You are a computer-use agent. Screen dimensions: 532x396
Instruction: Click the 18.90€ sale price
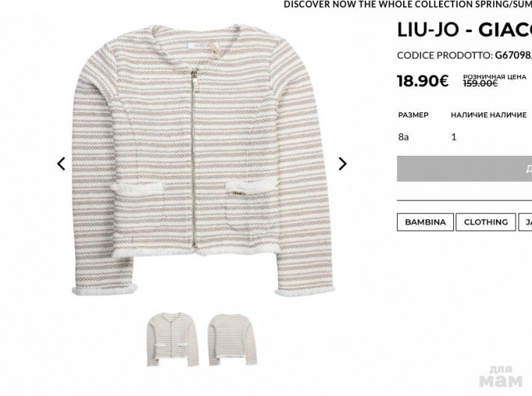point(423,81)
